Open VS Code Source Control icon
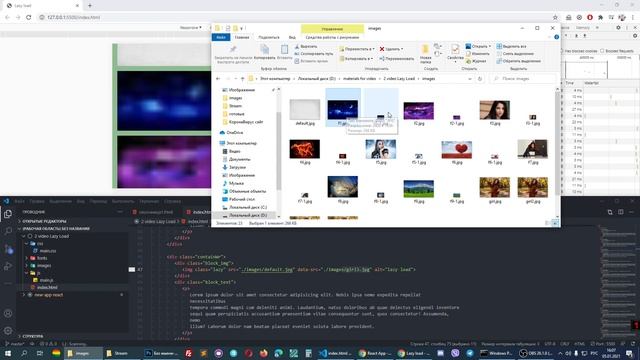640x360 pixels. tap(8, 249)
